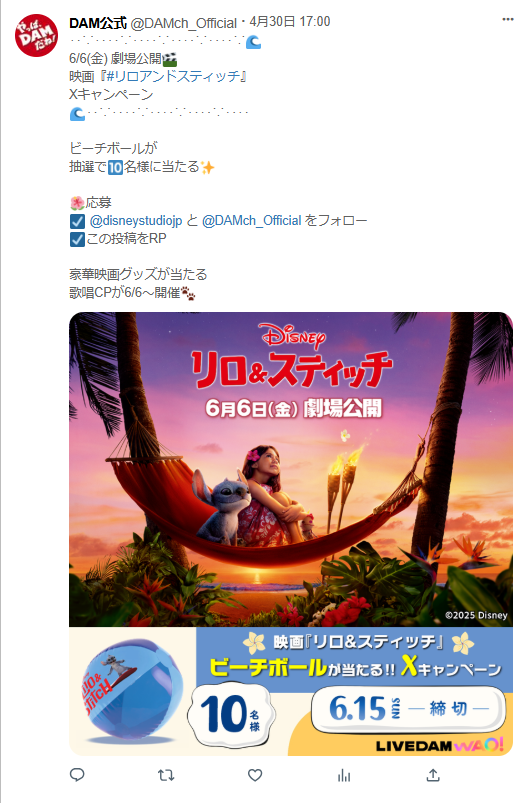Click the DAM公式 display name
527x803 pixels.
pyautogui.click(x=98, y=23)
